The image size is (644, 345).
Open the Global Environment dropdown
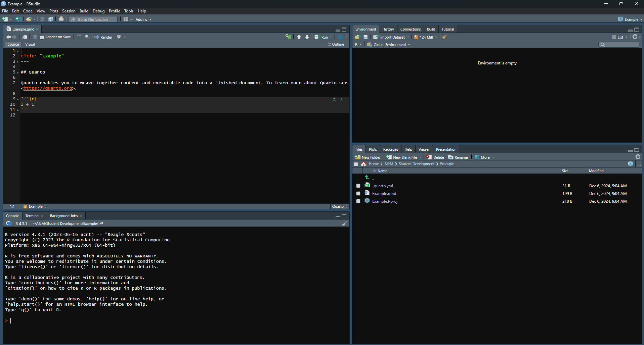click(x=389, y=45)
